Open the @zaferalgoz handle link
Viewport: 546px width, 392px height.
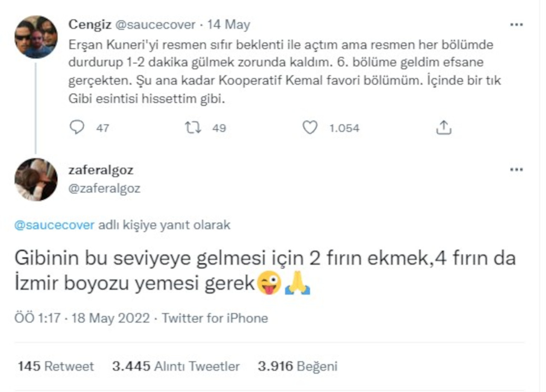104,189
